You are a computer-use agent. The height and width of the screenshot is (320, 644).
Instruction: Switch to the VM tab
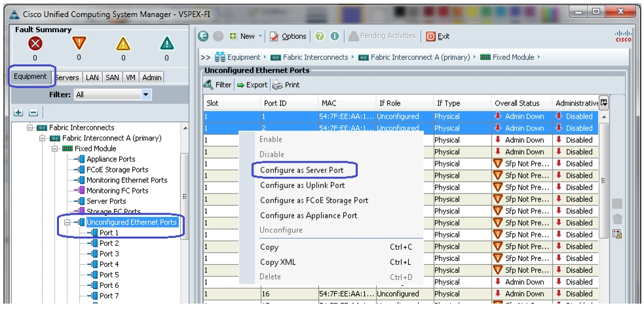(x=130, y=77)
